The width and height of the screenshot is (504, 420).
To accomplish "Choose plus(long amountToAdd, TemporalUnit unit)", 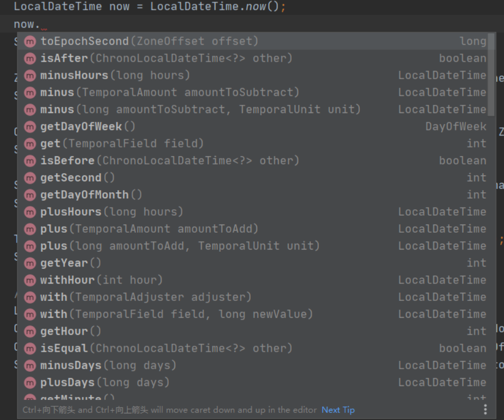I will coord(179,246).
